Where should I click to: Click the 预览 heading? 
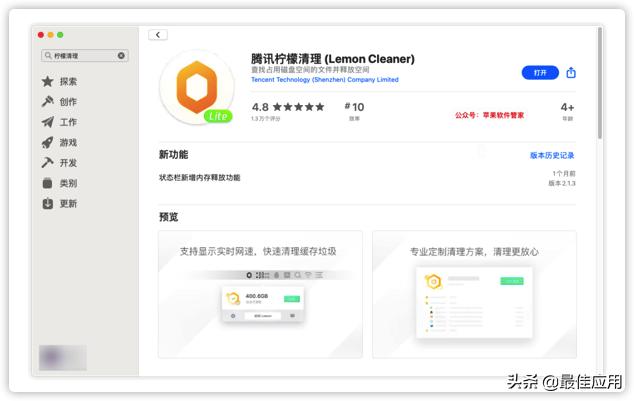click(169, 217)
